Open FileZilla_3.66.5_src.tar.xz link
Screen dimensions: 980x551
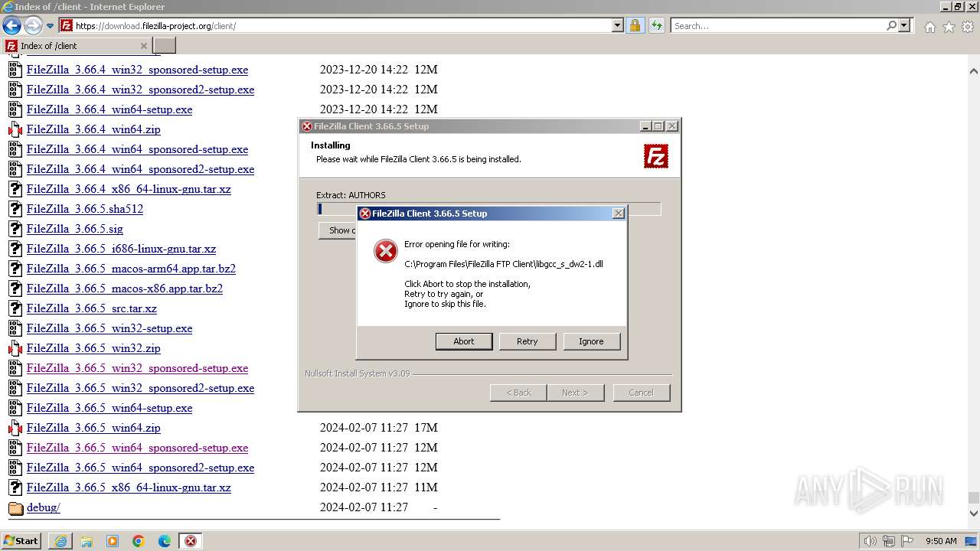(92, 308)
